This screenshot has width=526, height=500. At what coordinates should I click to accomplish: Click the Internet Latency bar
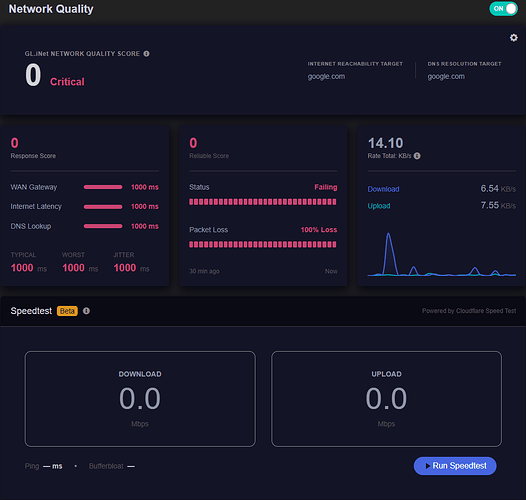tap(103, 207)
